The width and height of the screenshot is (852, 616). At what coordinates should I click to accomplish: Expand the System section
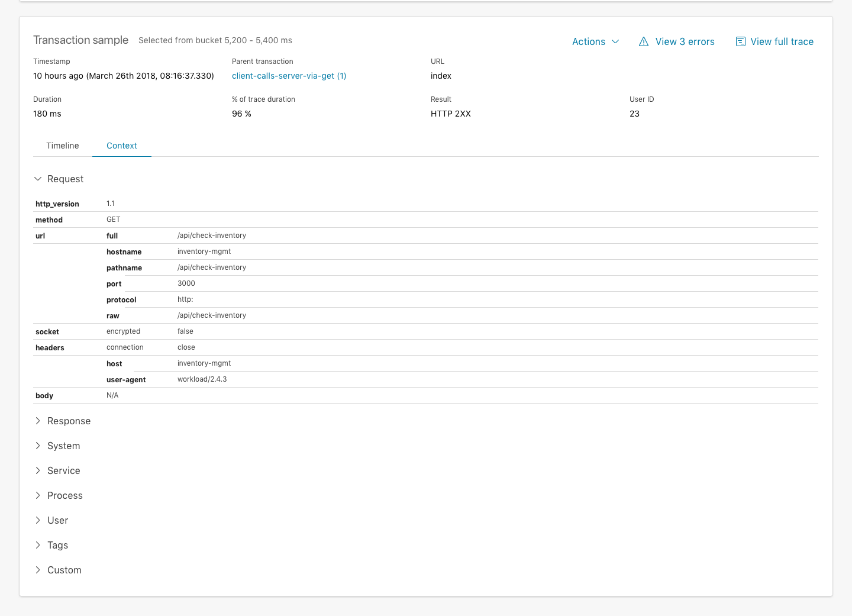63,446
